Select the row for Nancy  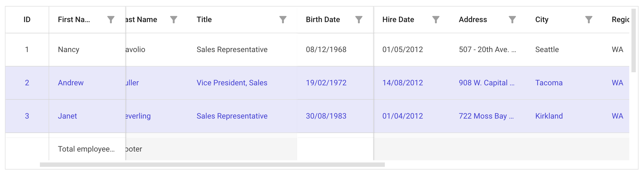(x=69, y=50)
